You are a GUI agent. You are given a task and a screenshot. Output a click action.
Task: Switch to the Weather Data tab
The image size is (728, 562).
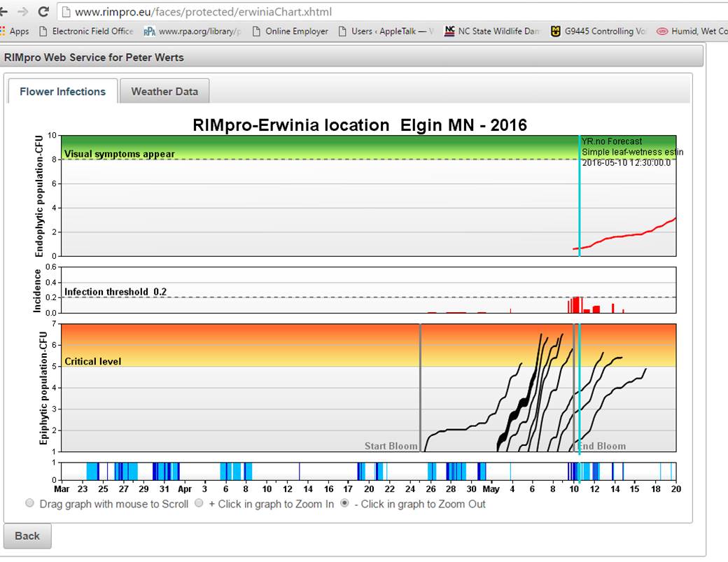click(x=164, y=92)
